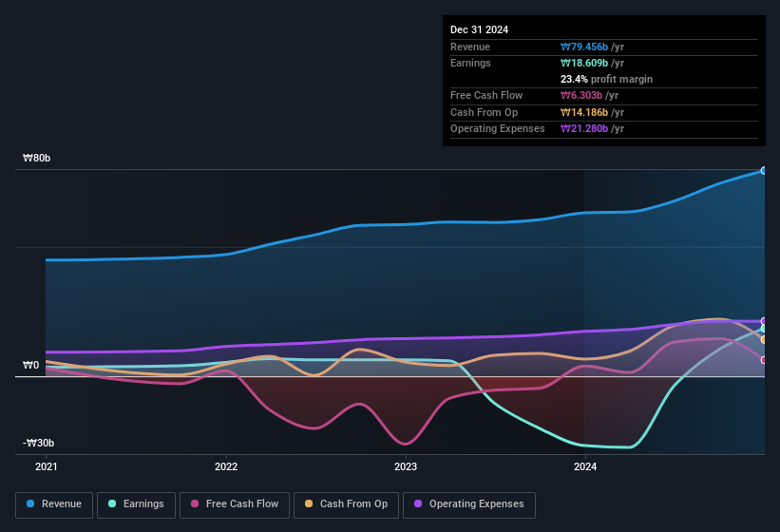Image resolution: width=780 pixels, height=532 pixels.
Task: Toggle the Earnings legend button
Action: [136, 504]
